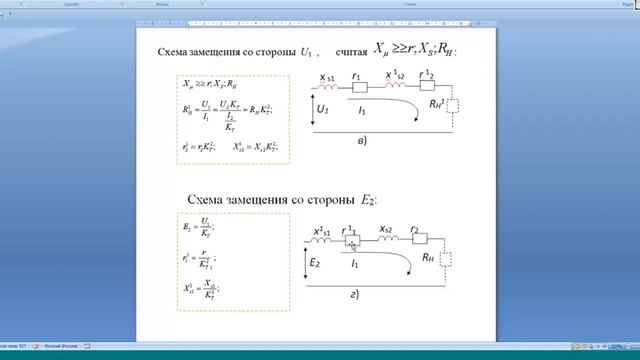Open the Paragraph group dialog launcher

[x=202, y=4]
